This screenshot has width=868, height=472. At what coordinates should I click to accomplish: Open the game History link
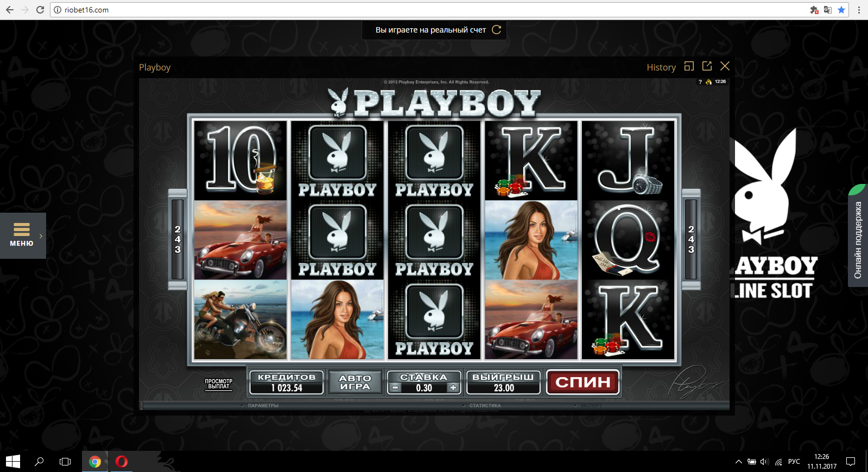click(661, 67)
